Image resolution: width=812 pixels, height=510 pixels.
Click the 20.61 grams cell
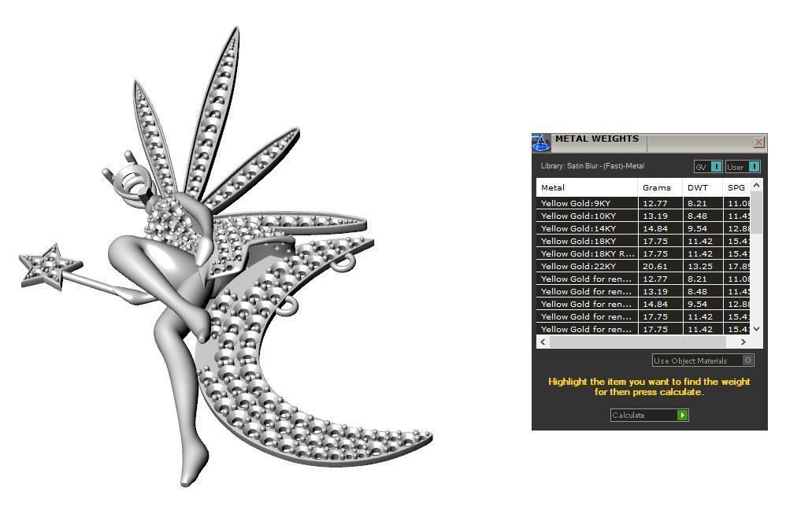pos(660,266)
